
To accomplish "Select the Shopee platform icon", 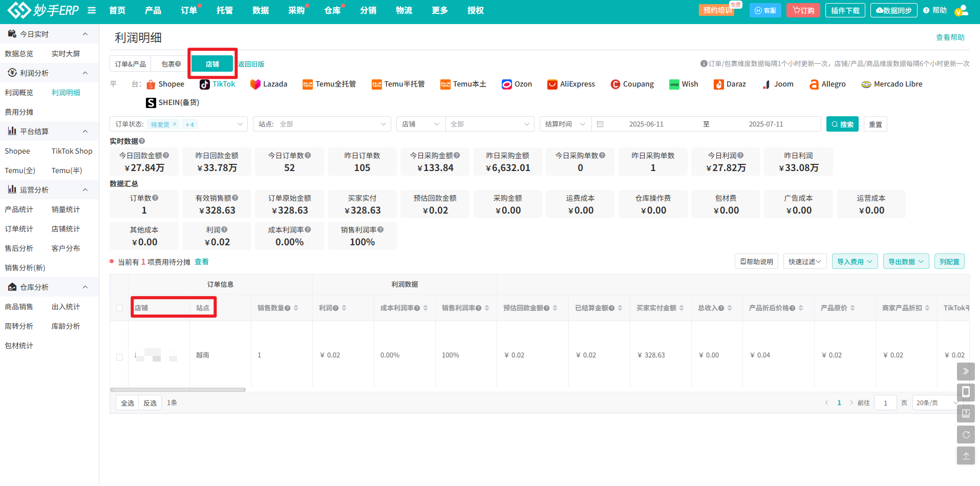I will tap(151, 84).
